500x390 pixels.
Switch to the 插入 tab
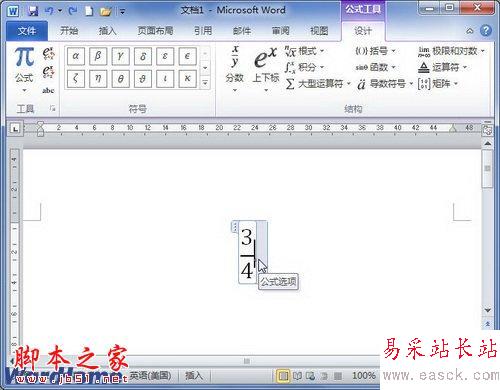(107, 31)
